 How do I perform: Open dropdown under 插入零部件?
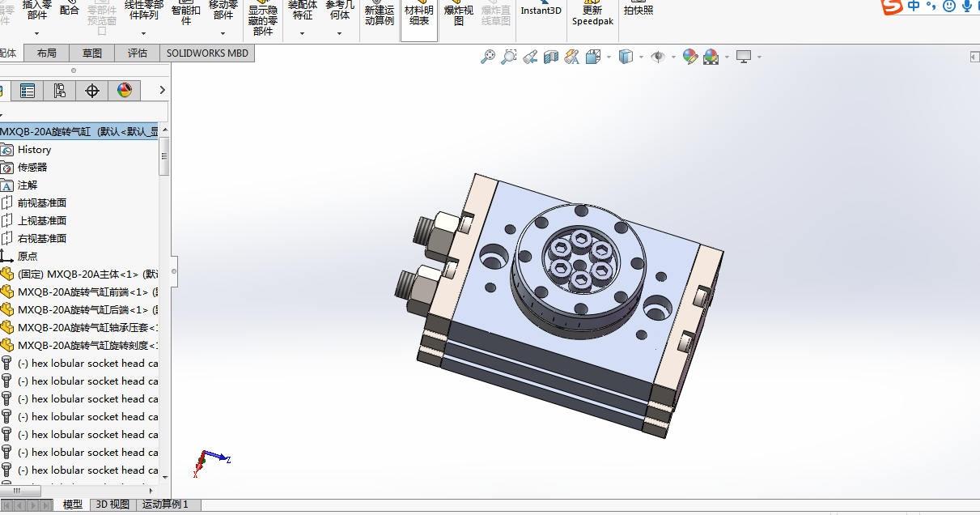pyautogui.click(x=37, y=34)
